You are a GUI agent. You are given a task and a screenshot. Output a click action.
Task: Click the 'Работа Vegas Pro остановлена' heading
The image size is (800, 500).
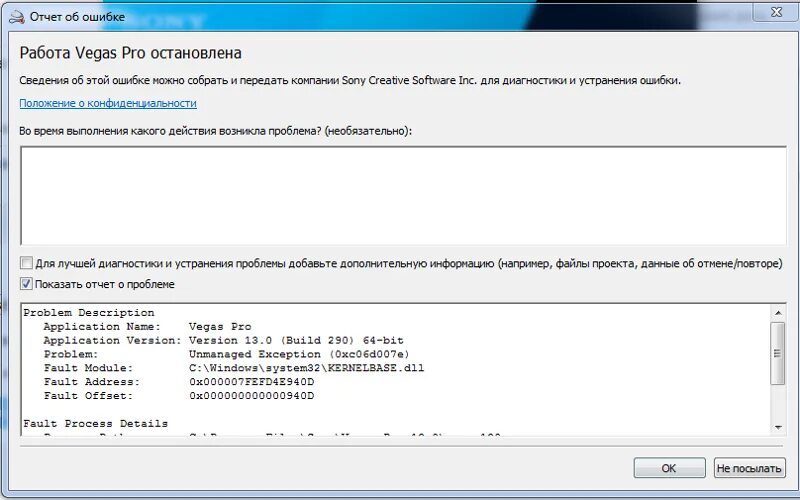(x=131, y=53)
